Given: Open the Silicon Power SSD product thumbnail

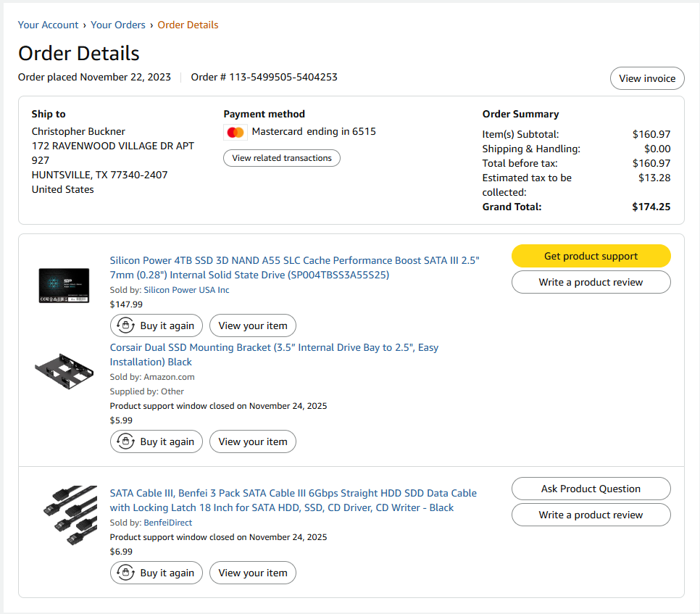Looking at the screenshot, I should click(64, 286).
